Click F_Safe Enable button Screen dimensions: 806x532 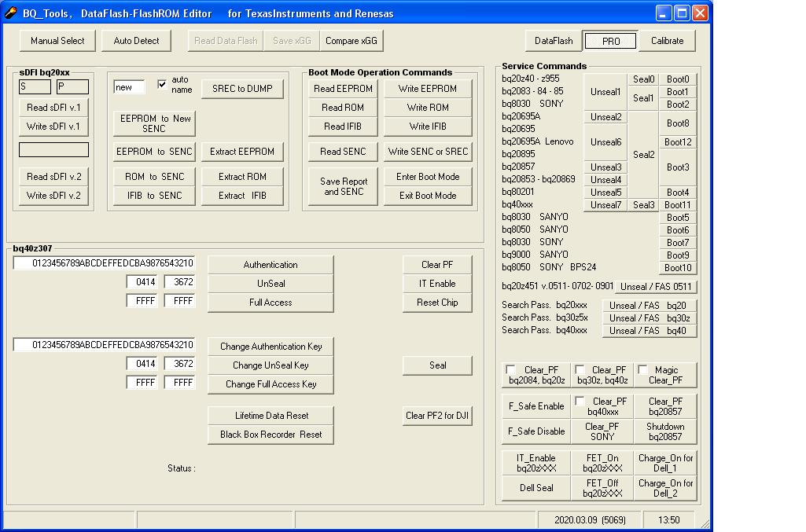click(536, 406)
